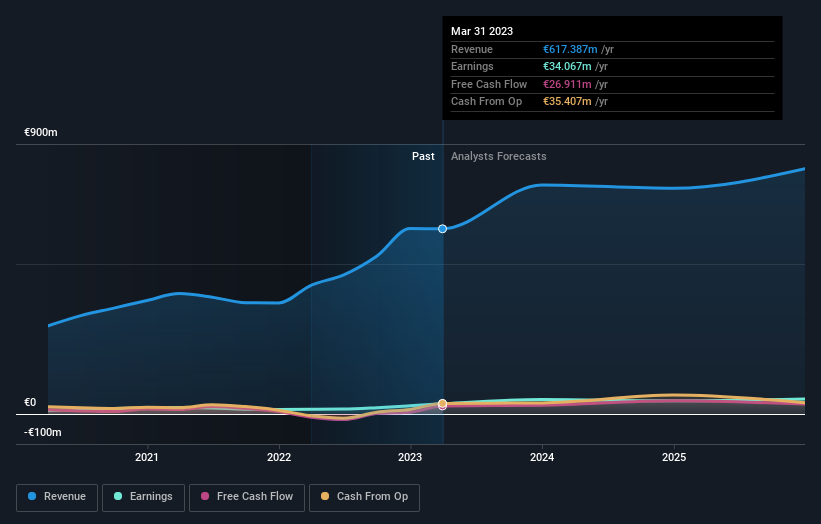821x524 pixels.
Task: Click the Earnings row label in tooltip
Action: click(472, 66)
